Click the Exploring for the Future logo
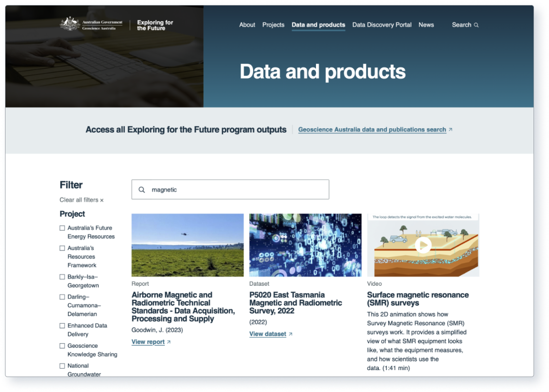 tap(155, 24)
